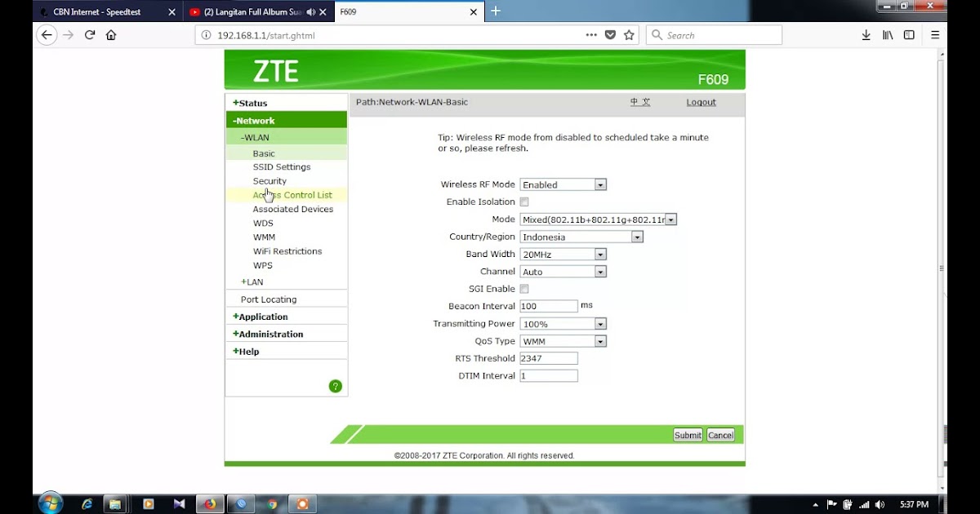Open the page actions three-dot menu
This screenshot has width=980, height=514.
tap(591, 35)
